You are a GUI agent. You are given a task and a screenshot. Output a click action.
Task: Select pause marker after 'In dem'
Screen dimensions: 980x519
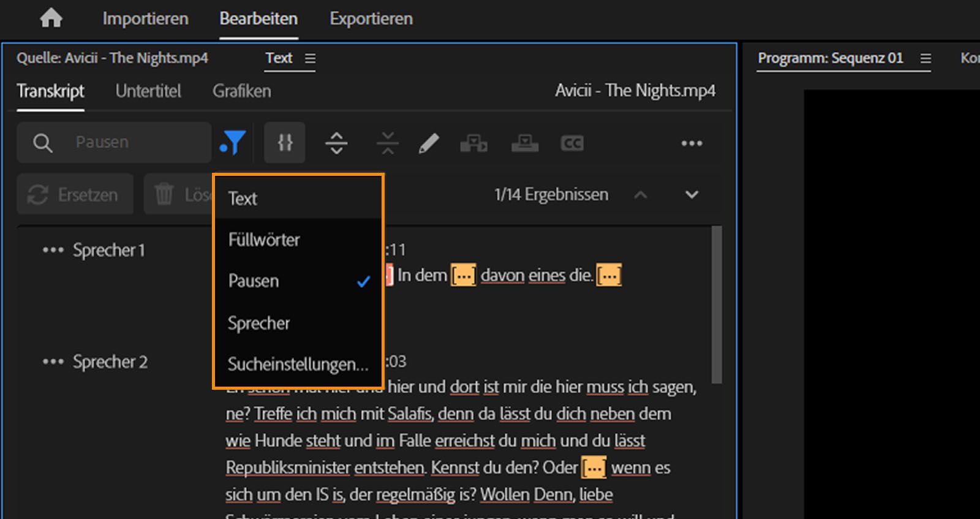(x=464, y=276)
